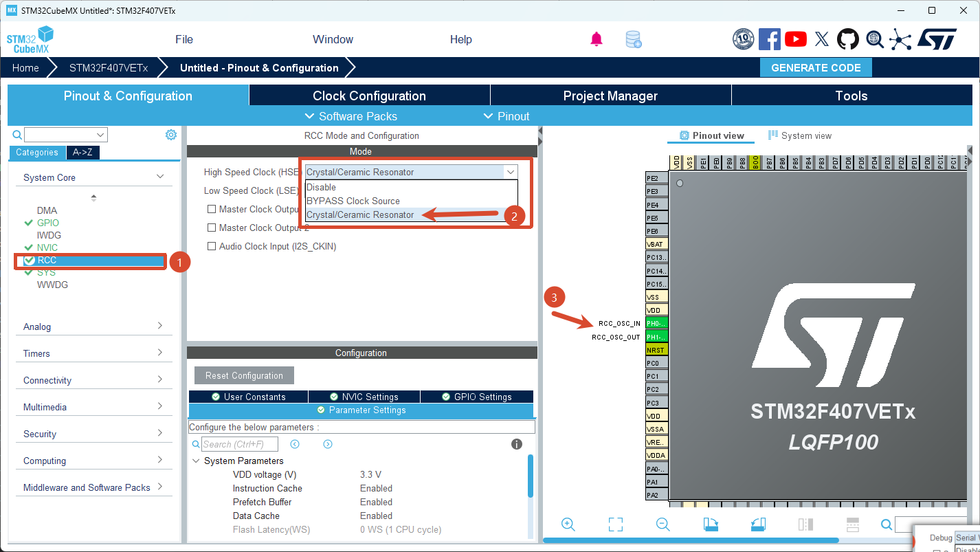
Task: Click the GENERATE CODE button
Action: point(816,67)
